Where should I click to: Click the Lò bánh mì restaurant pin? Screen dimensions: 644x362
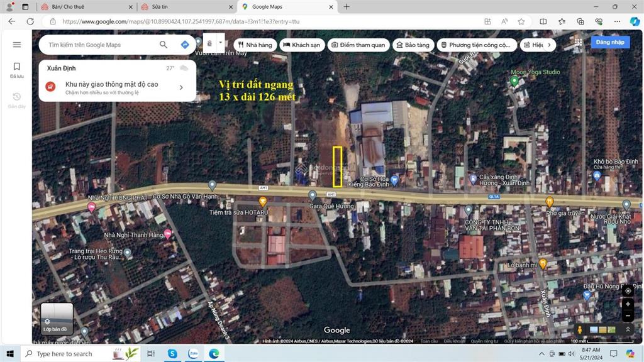click(x=543, y=263)
